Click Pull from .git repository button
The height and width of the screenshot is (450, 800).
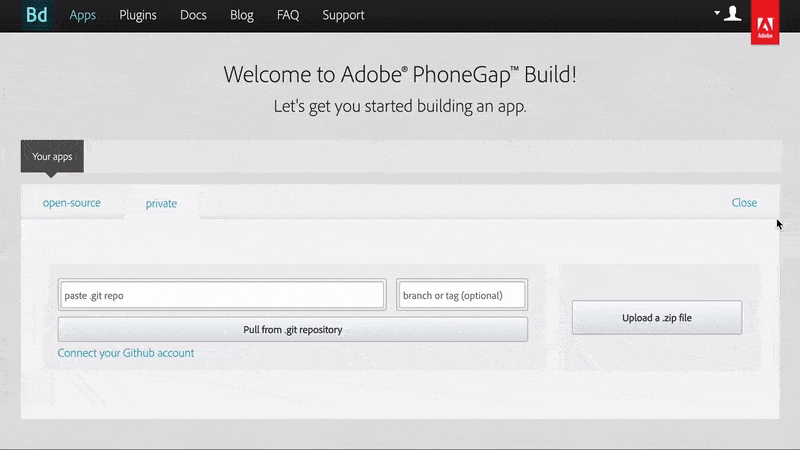(x=293, y=330)
